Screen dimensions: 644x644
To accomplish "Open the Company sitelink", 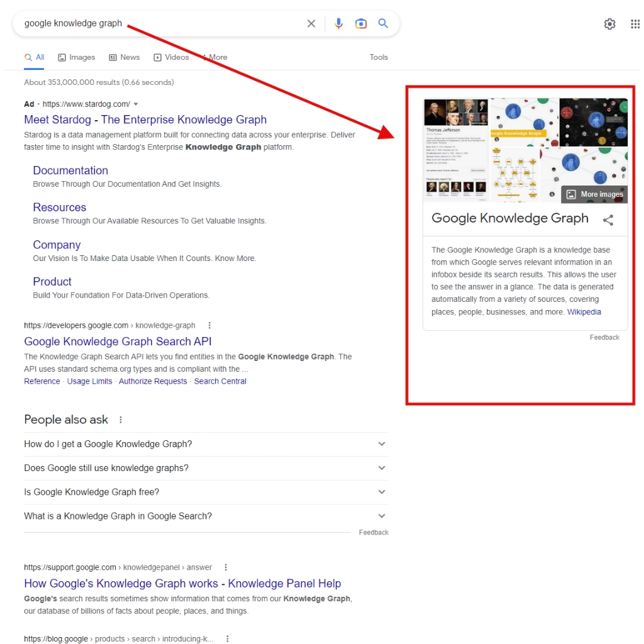I will point(57,245).
